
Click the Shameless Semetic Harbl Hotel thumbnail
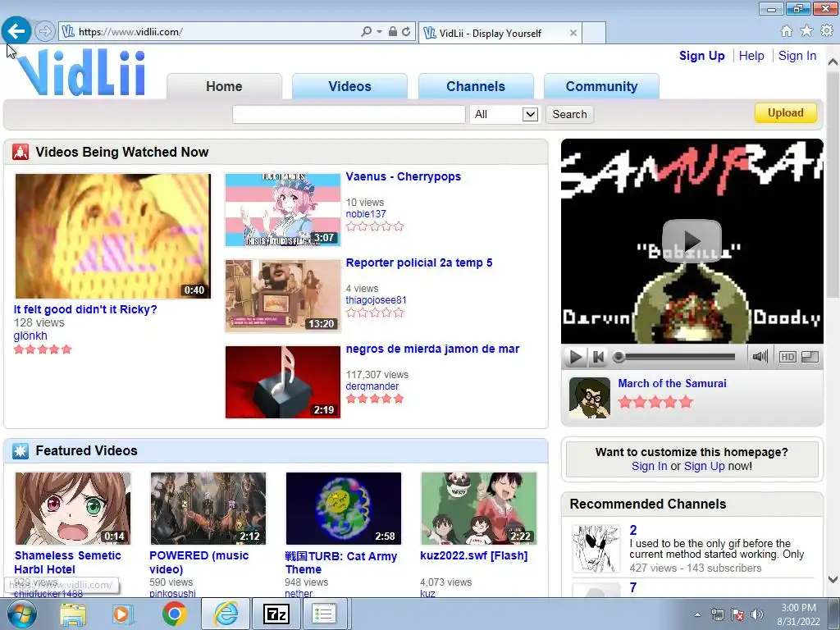click(x=73, y=509)
